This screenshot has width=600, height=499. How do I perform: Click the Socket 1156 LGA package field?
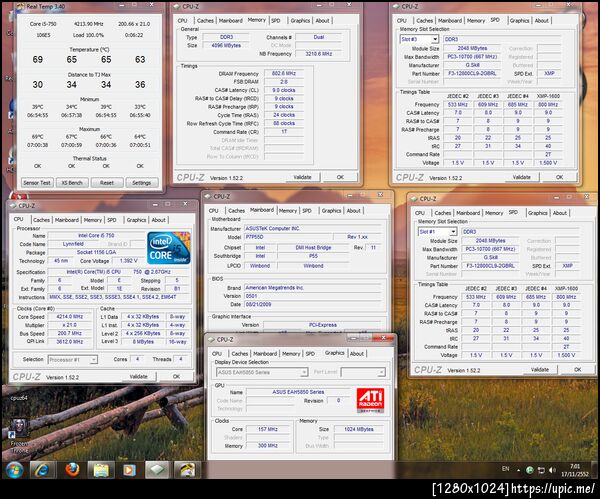click(96, 253)
